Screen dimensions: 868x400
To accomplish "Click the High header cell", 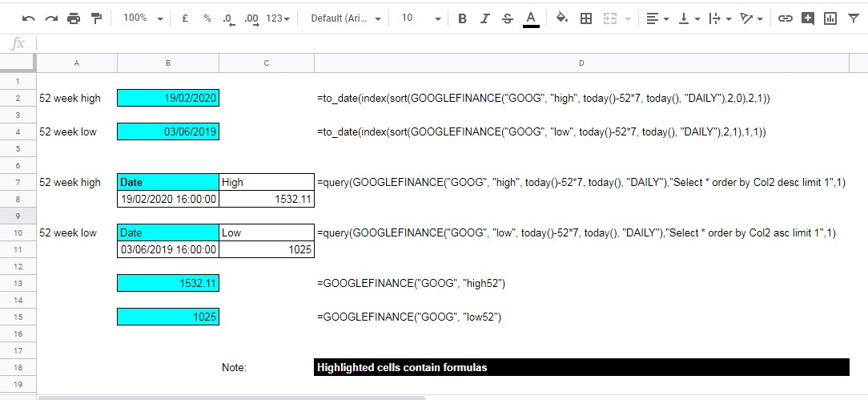I will (x=267, y=182).
